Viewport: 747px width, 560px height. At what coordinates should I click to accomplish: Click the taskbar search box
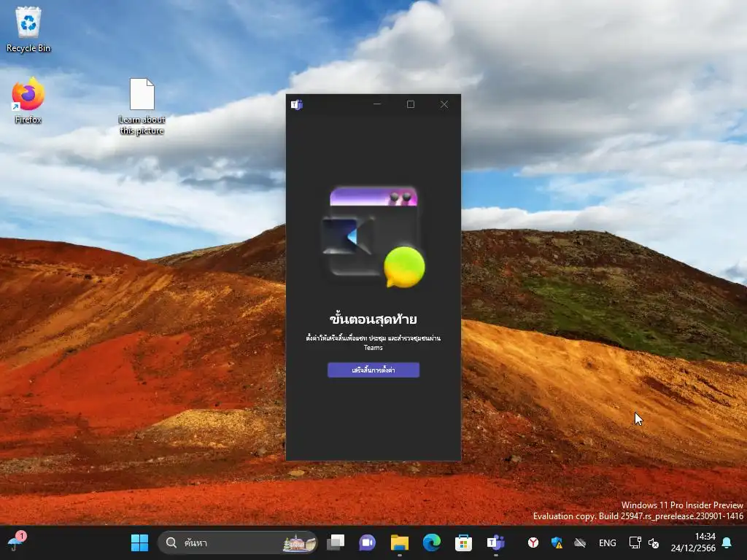(237, 542)
